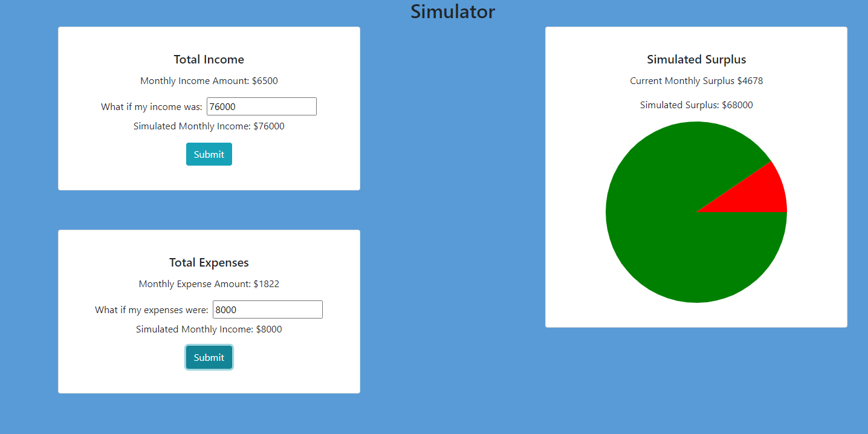
Task: Click the 'What if my income was:' label
Action: [x=152, y=107]
